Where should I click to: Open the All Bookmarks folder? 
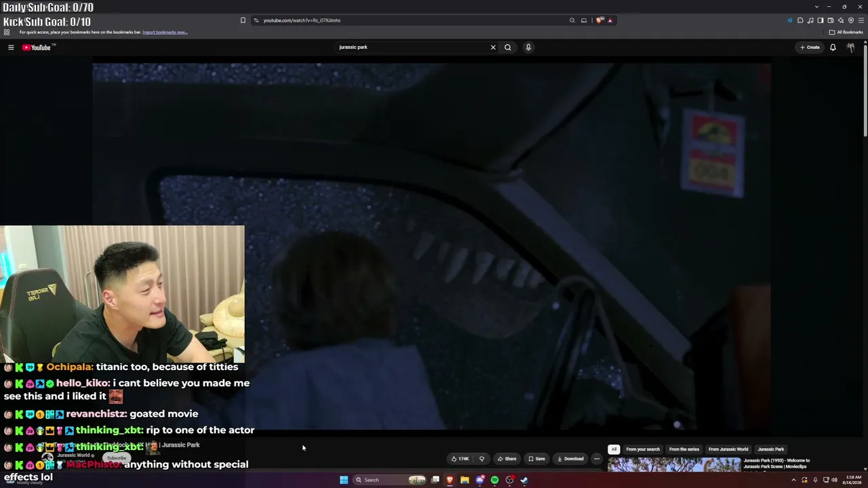pyautogui.click(x=846, y=32)
